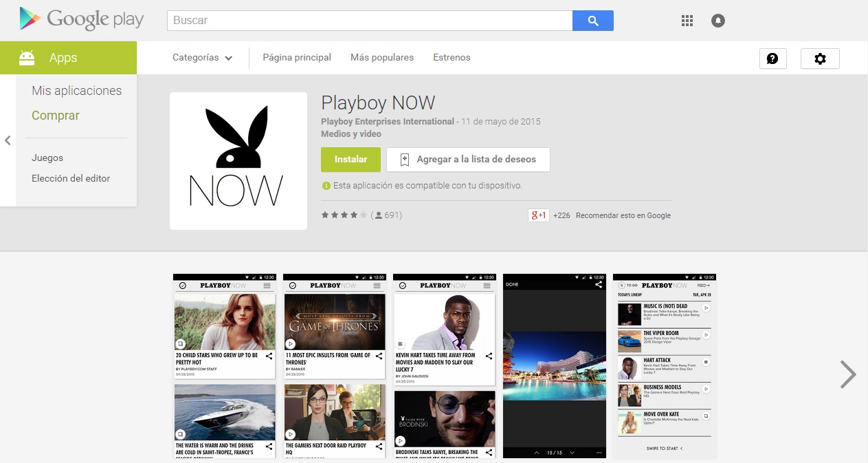Click the wishlist bookmark icon

[405, 160]
